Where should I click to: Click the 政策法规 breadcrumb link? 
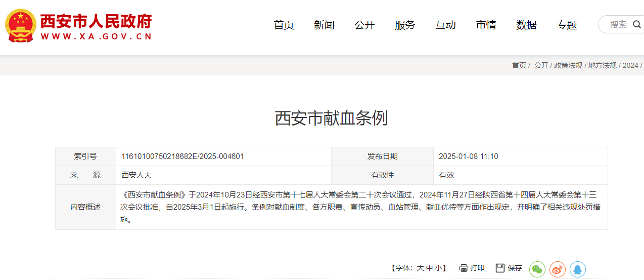click(568, 65)
